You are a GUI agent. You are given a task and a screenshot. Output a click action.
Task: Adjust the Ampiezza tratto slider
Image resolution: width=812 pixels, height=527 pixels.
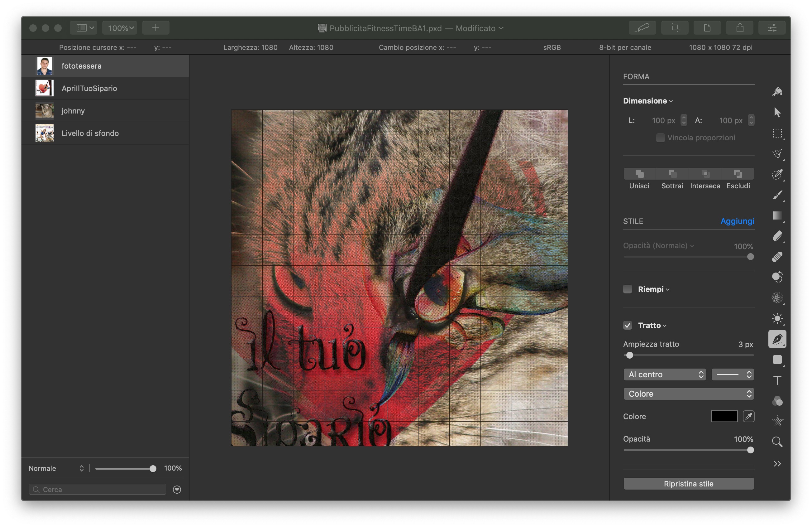[689, 355]
